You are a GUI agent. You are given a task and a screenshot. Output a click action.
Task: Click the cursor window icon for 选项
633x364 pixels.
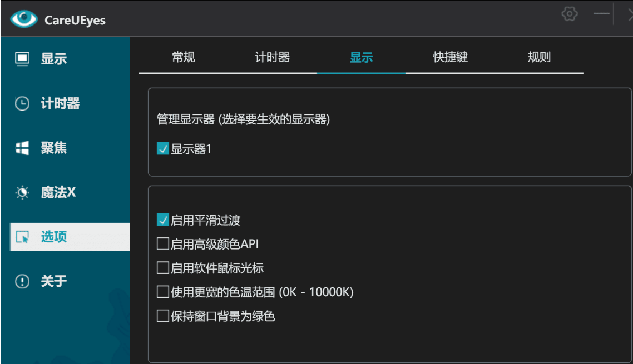[22, 237]
